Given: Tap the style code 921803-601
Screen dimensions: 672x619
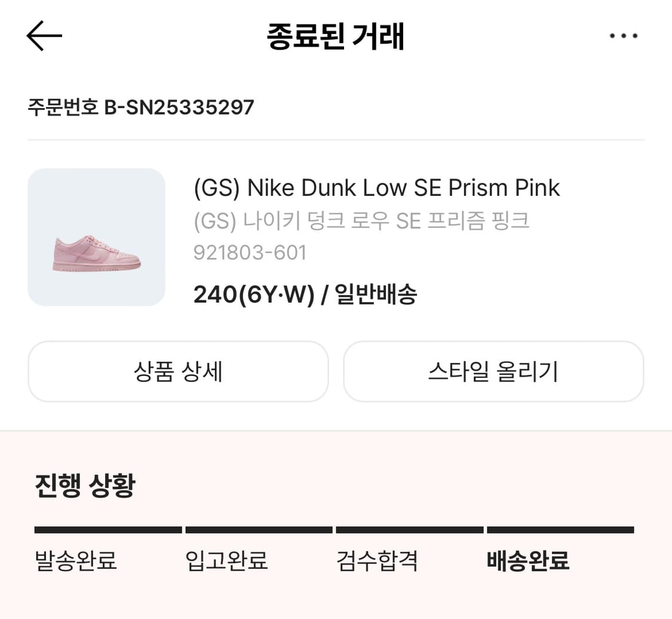Looking at the screenshot, I should [x=249, y=252].
